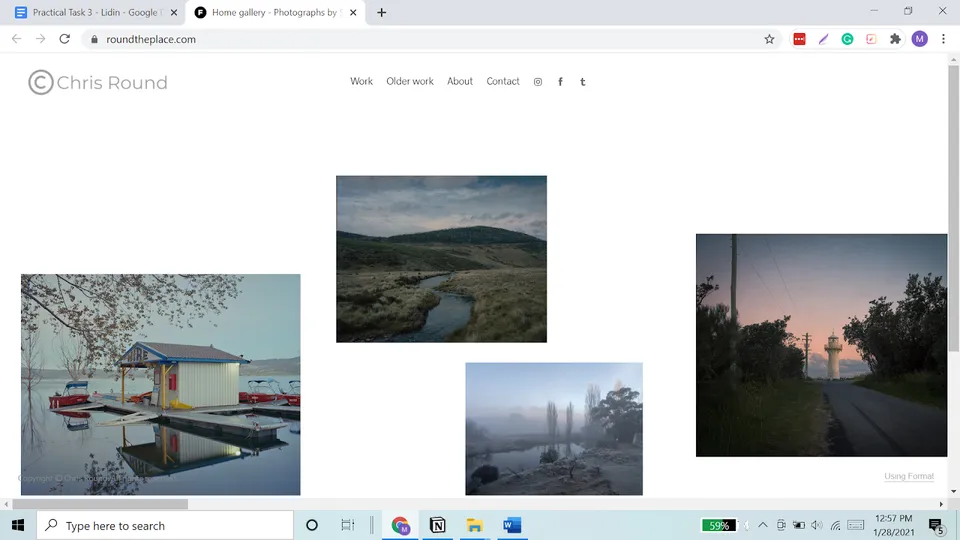
Task: Open the Chrome three-dot menu
Action: 943,39
